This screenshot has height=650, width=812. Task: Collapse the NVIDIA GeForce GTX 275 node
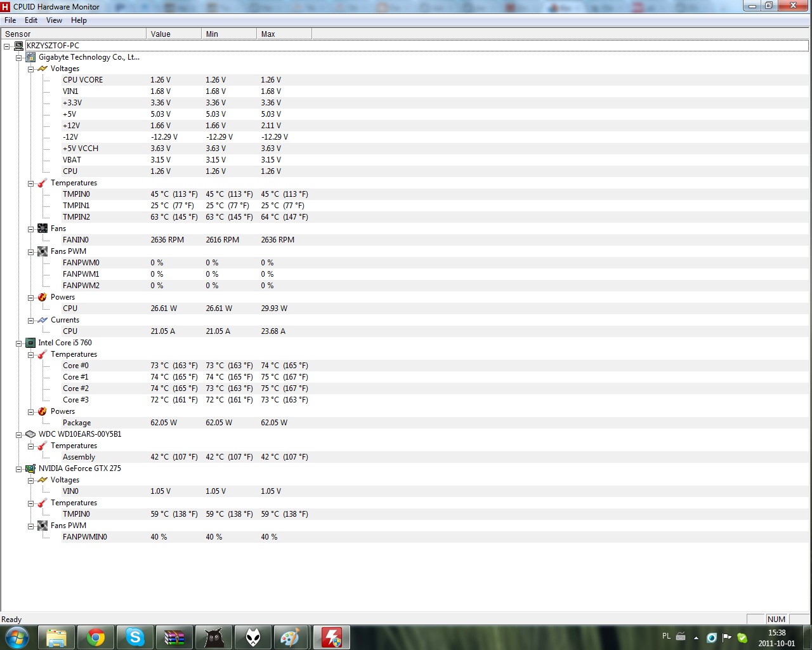[x=19, y=468]
